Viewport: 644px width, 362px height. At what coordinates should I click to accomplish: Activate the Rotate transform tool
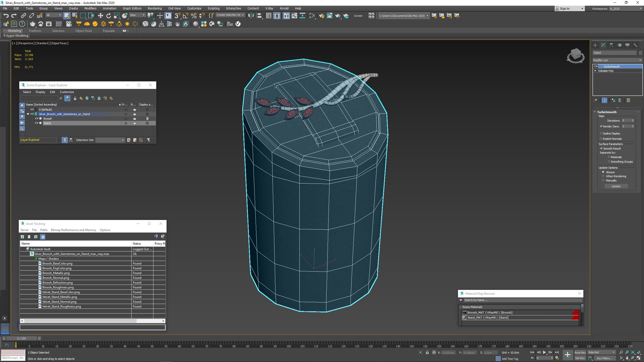point(108,15)
